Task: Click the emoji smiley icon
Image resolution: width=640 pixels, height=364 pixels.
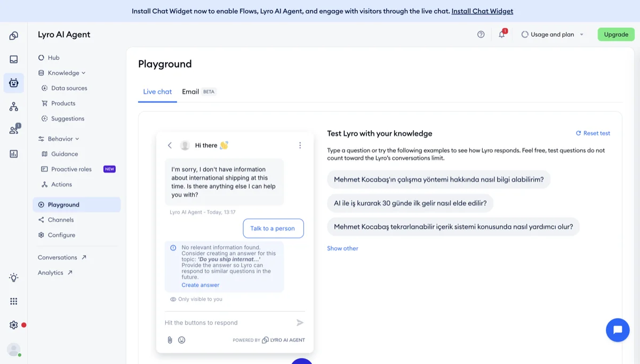Action: coord(181,340)
